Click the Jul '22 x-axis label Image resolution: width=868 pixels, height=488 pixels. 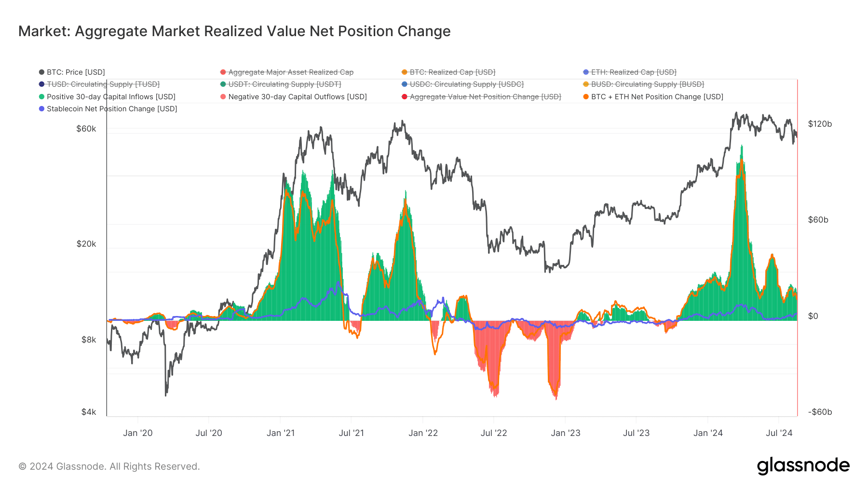(x=494, y=433)
